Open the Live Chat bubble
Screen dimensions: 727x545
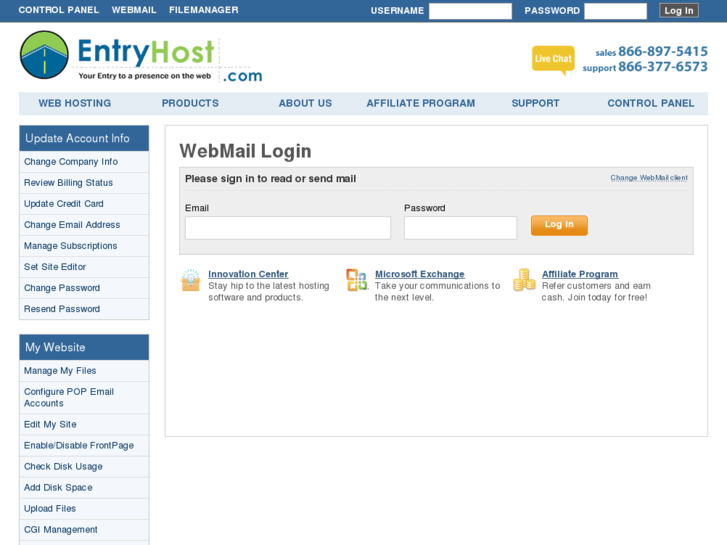click(553, 60)
